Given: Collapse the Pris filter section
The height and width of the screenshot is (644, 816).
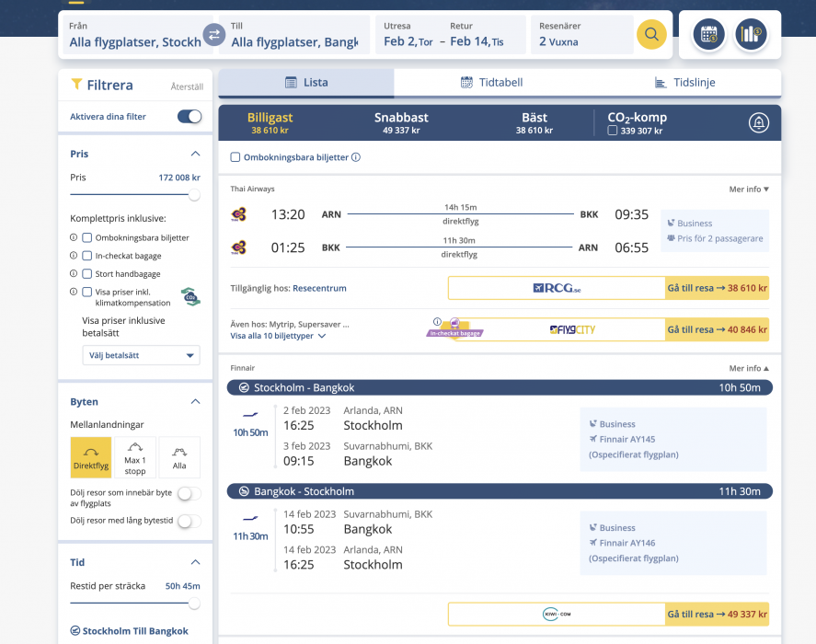Looking at the screenshot, I should [195, 154].
